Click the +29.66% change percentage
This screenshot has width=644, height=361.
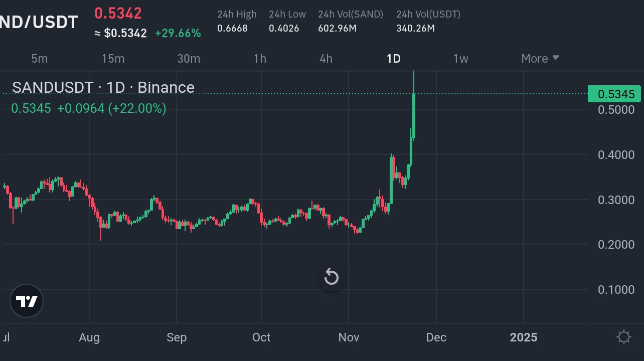coord(178,33)
